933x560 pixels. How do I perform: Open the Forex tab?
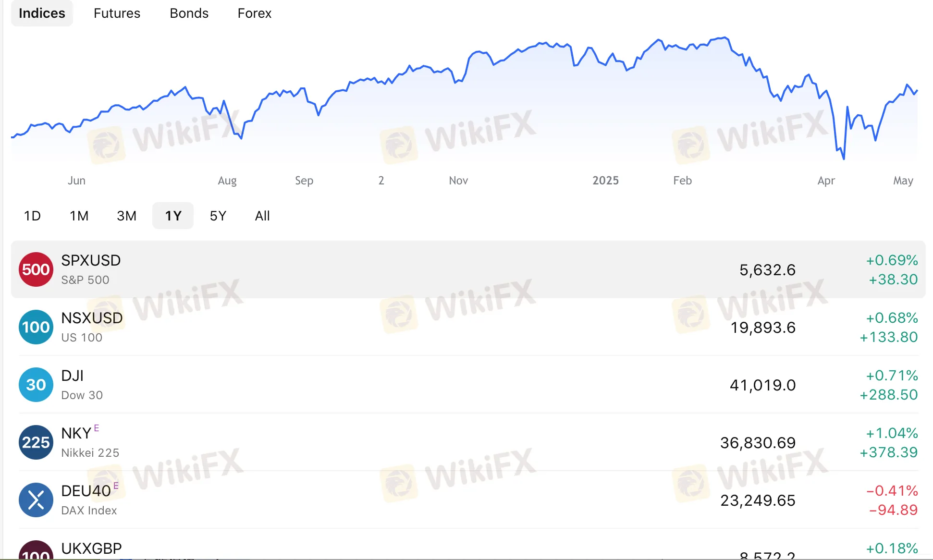[254, 13]
